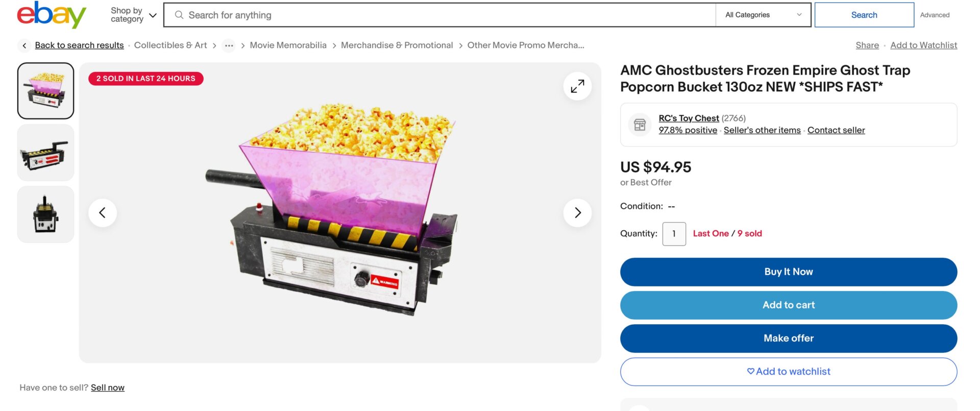Click the Contact seller link
980x411 pixels.
[x=836, y=130]
